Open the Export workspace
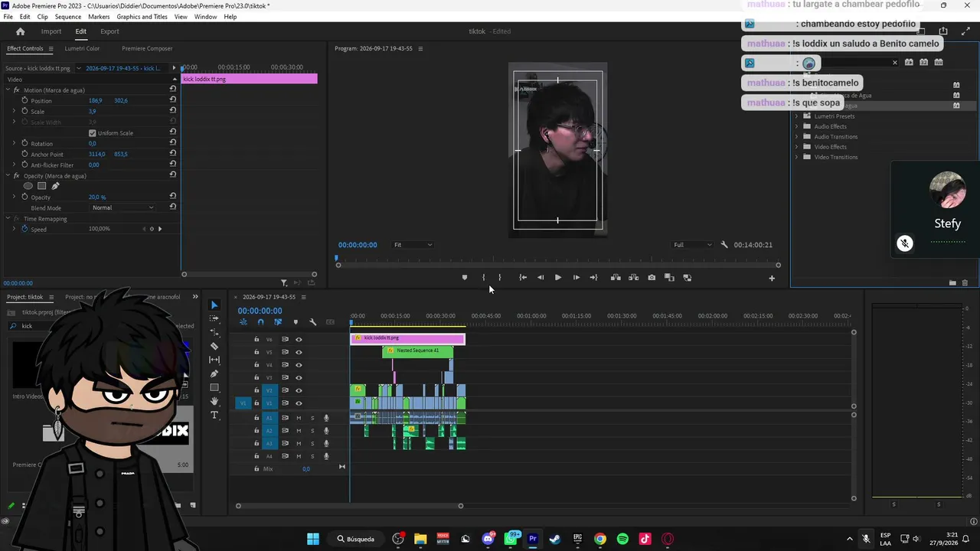Viewport: 980px width, 551px height. pos(109,31)
